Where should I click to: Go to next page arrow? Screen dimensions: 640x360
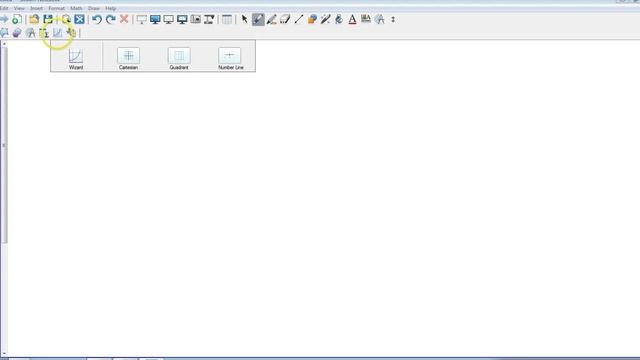[x=4, y=19]
